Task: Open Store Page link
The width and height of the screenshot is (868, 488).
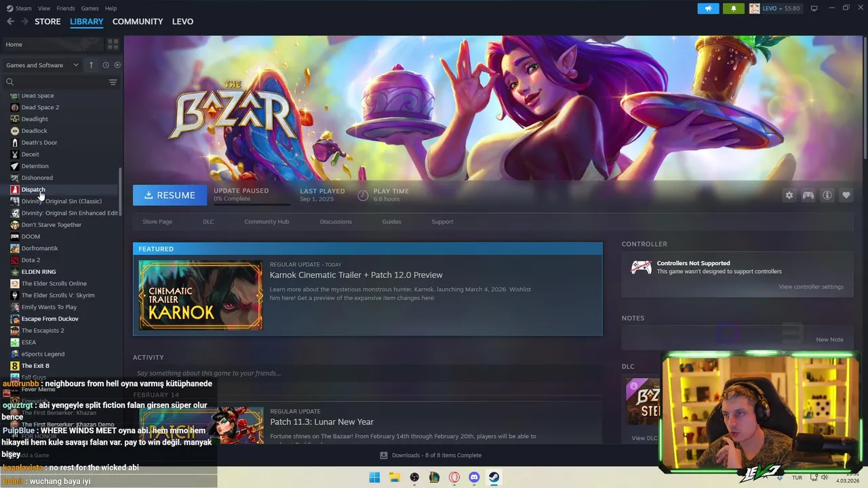Action: (x=157, y=222)
